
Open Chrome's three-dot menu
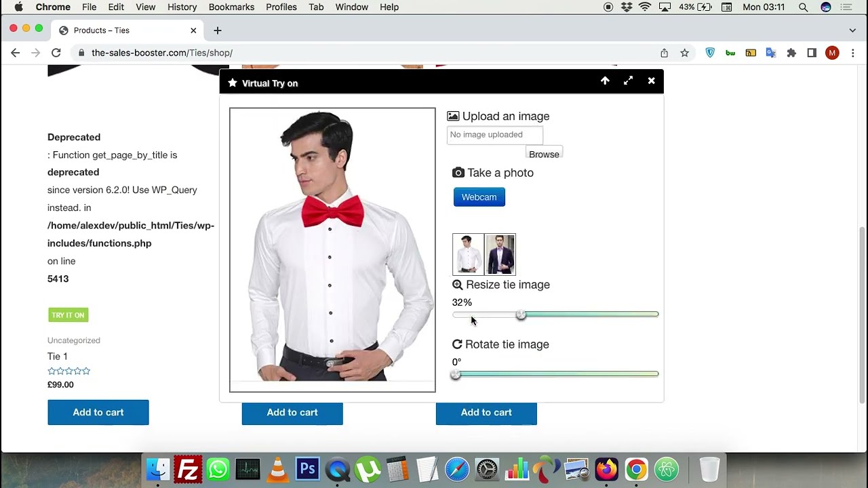coord(852,53)
